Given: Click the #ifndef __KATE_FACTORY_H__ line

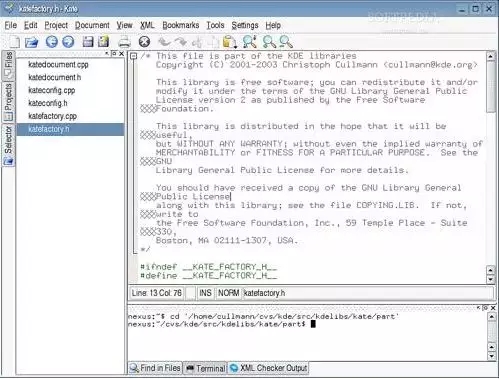Looking at the screenshot, I should (x=209, y=267).
